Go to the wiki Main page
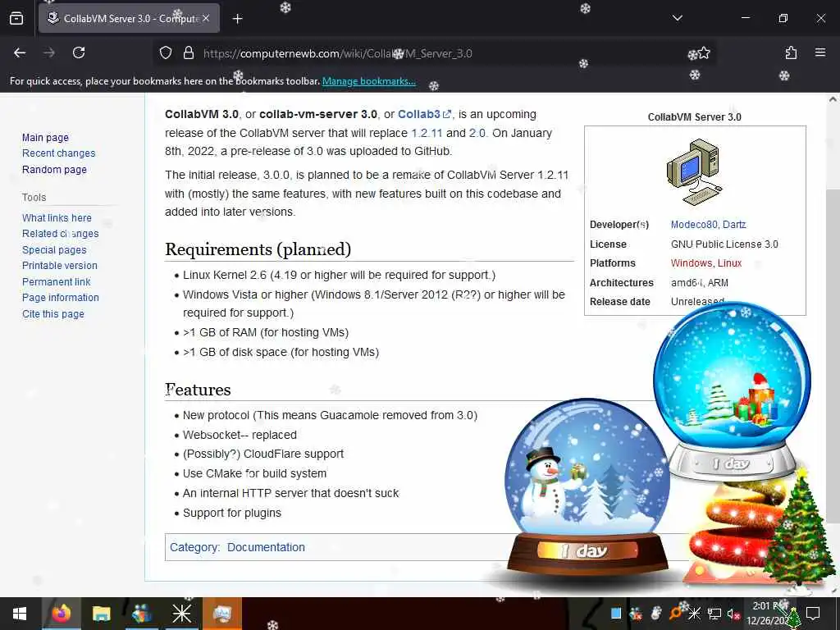The width and height of the screenshot is (840, 630). point(46,137)
